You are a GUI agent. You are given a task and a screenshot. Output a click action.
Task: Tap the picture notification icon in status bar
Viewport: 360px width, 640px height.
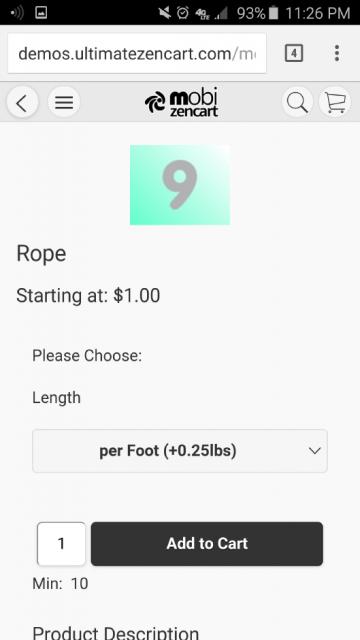coord(41,13)
